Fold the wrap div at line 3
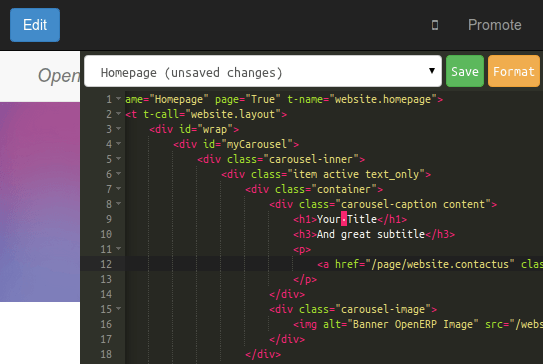The image size is (543, 364). click(x=118, y=129)
